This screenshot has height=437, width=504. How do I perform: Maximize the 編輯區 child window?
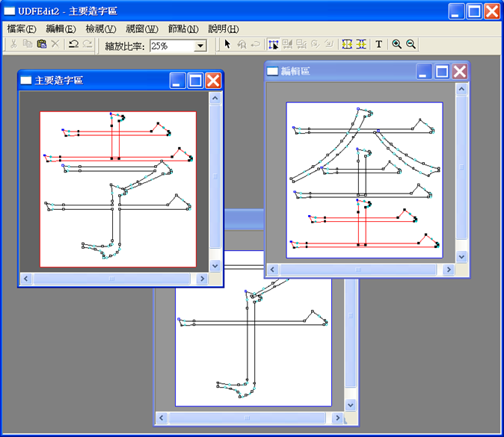[442, 71]
